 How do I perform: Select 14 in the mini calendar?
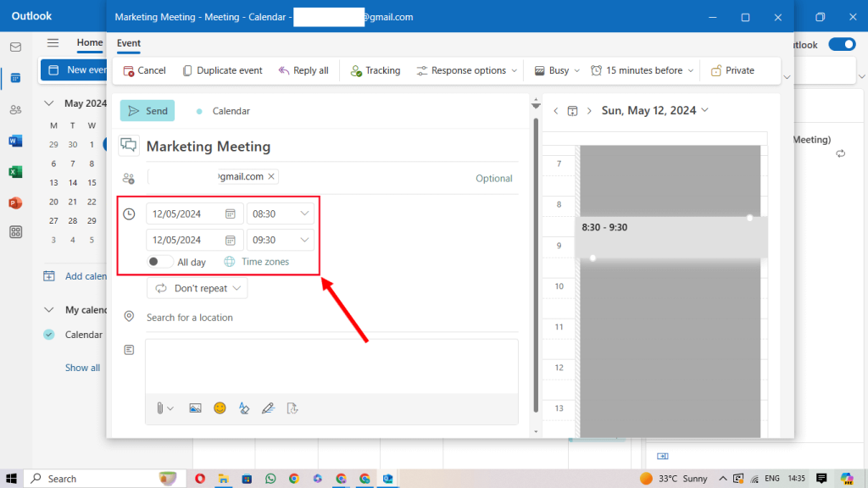tap(73, 183)
